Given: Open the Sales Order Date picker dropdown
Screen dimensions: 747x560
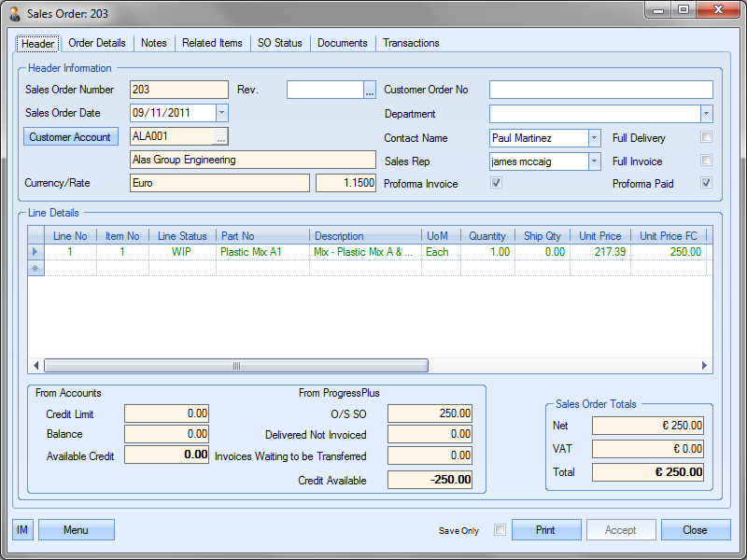Looking at the screenshot, I should point(221,113).
